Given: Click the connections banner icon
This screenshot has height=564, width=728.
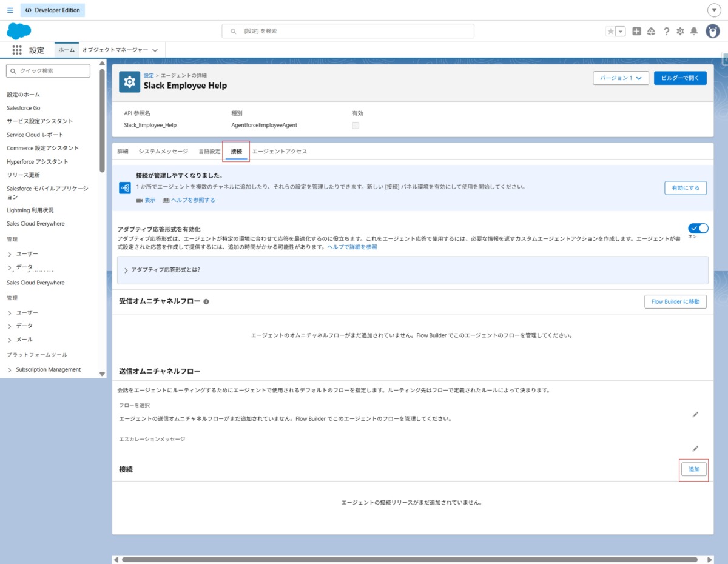Looking at the screenshot, I should [x=124, y=188].
